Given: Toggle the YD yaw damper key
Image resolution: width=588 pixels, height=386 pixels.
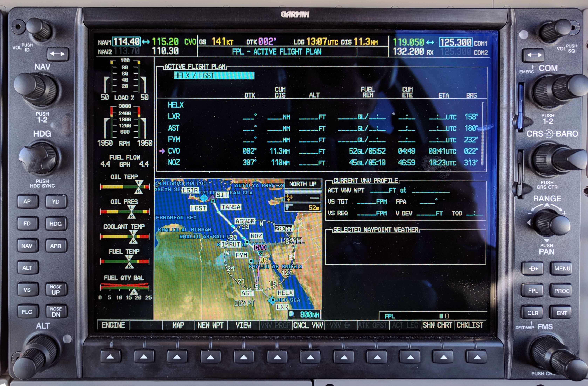Looking at the screenshot, I should pyautogui.click(x=56, y=202).
